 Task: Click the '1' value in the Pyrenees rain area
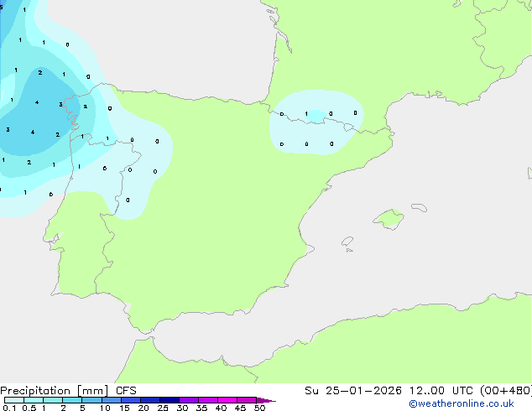(x=306, y=113)
